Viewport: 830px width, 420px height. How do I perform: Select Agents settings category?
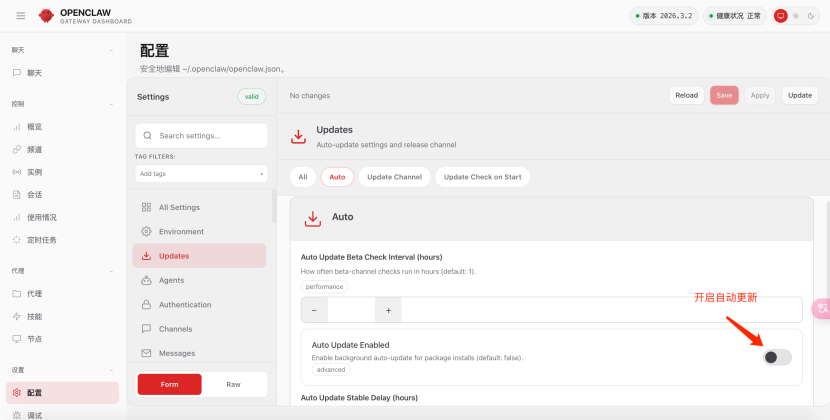(x=199, y=280)
